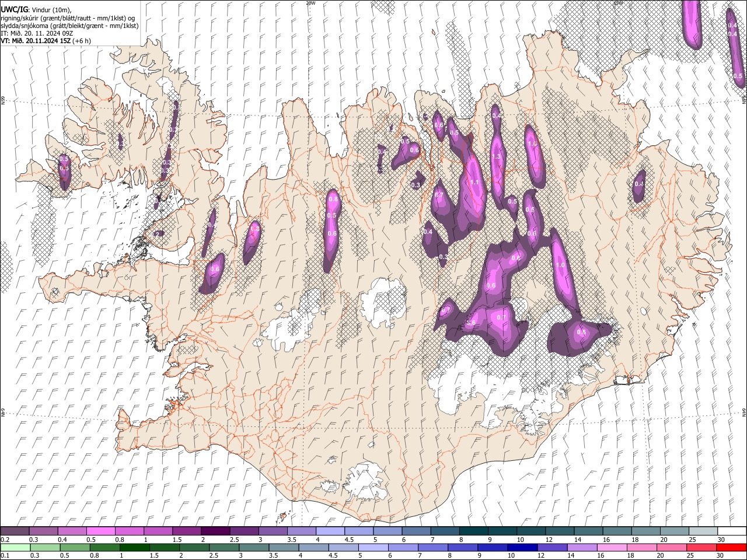Pick the bright red 30 swatch, lower legend row
Viewport: 747px width, 560px height.
(x=731, y=547)
